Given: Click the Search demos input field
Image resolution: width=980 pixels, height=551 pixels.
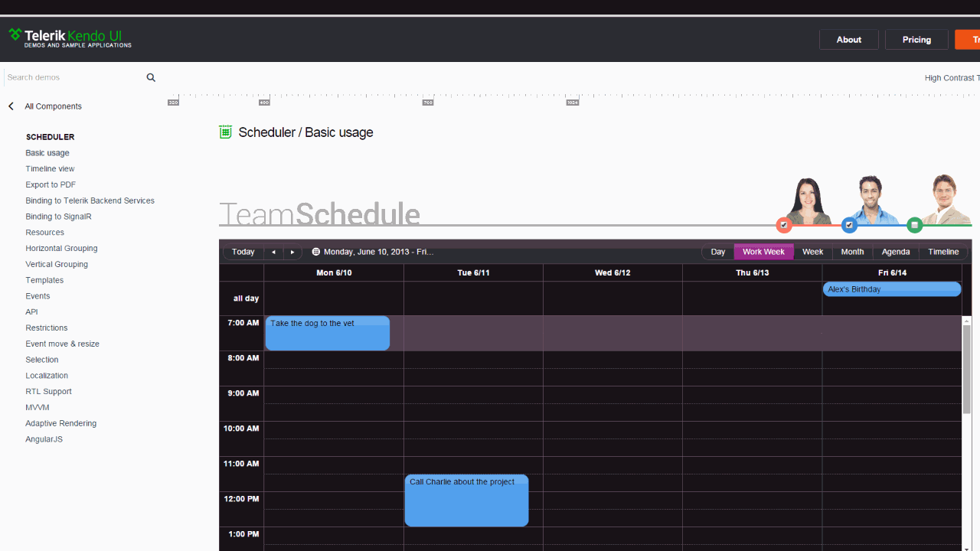Looking at the screenshot, I should (x=73, y=77).
